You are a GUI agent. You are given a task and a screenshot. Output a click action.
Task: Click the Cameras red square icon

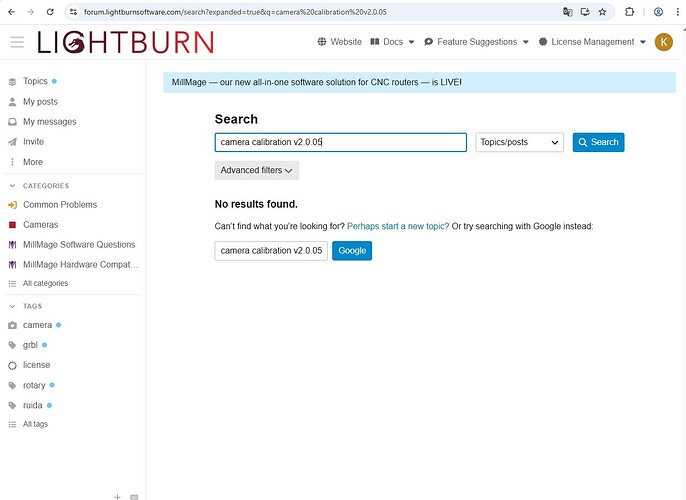click(x=12, y=225)
